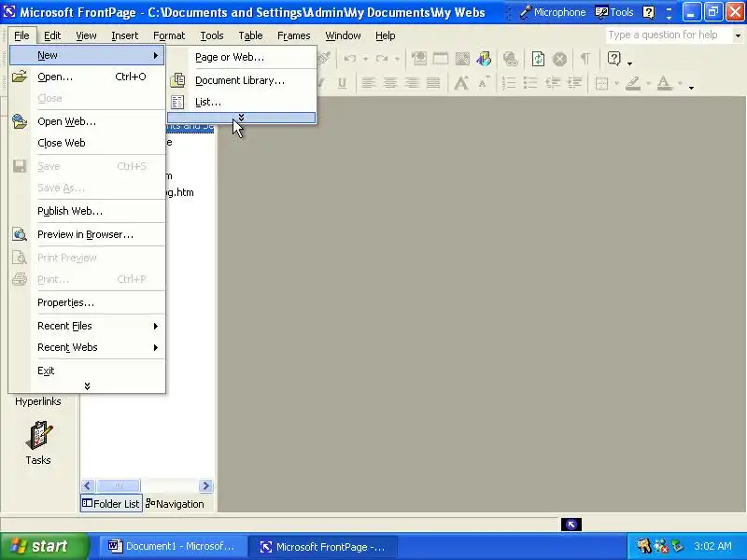Click the Redo toolbar icon
Viewport: 747px width, 560px height.
pyautogui.click(x=382, y=59)
